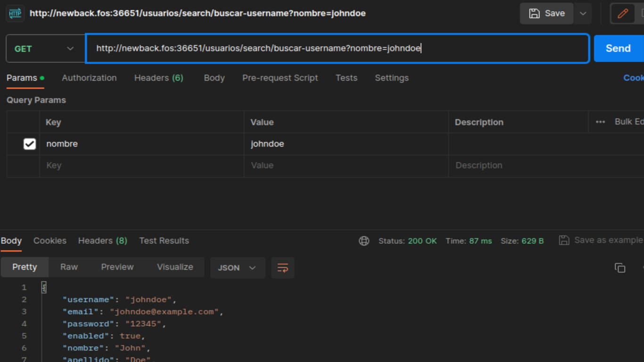Open the Pre-request Script tab
Viewport: 644px width, 362px height.
pyautogui.click(x=280, y=78)
